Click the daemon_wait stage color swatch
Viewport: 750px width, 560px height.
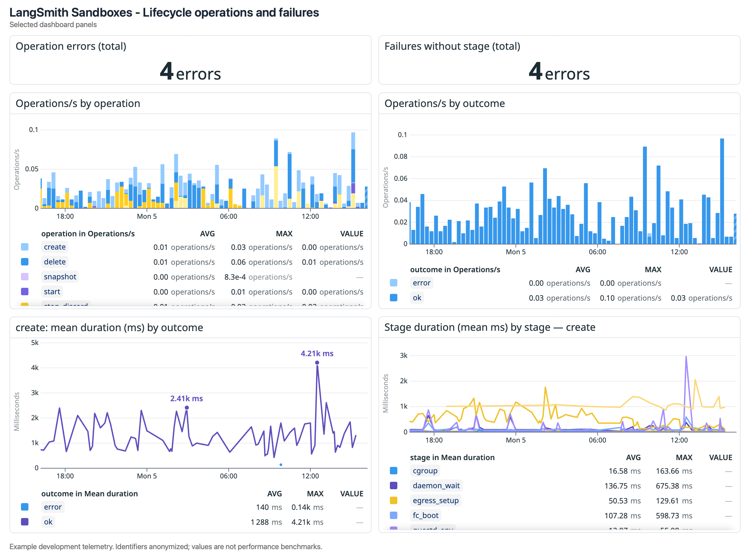pyautogui.click(x=394, y=486)
